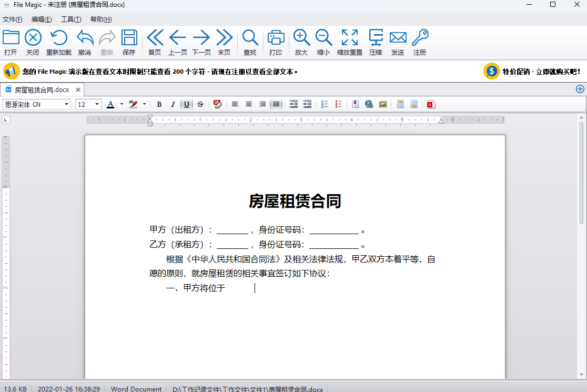Expand the font color dropdown arrow

pos(122,104)
